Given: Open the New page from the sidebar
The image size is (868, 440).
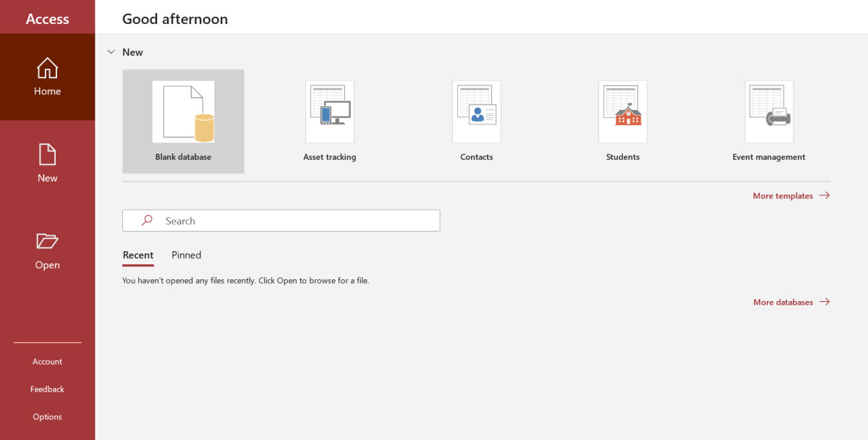Looking at the screenshot, I should [47, 163].
